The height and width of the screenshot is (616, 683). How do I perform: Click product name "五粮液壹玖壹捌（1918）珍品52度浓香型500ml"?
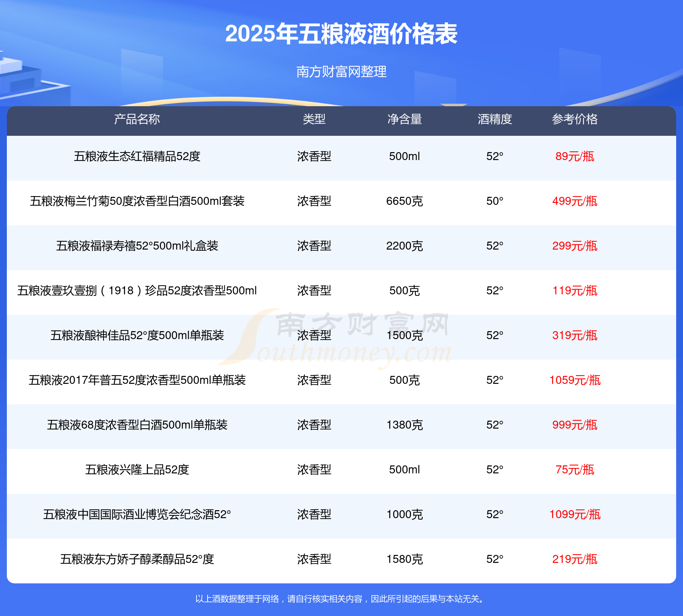click(x=137, y=291)
